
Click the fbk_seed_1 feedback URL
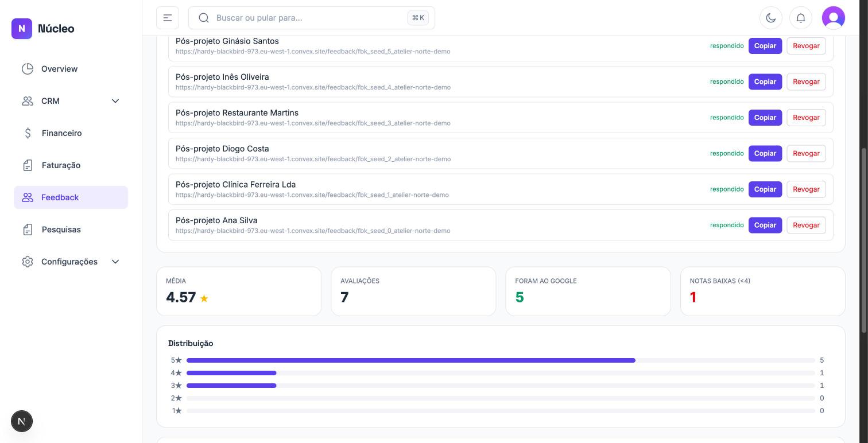tap(312, 195)
